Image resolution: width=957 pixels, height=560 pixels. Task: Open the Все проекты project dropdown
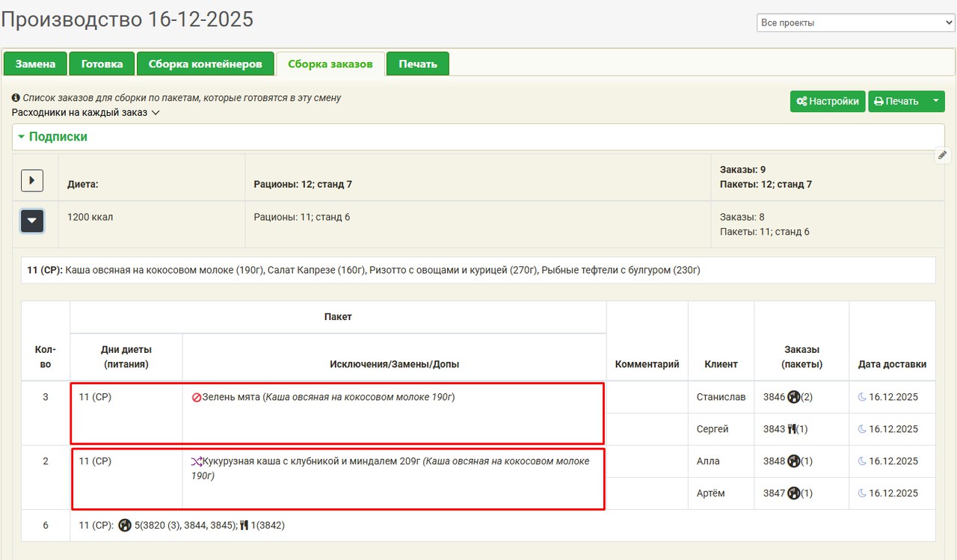(855, 23)
